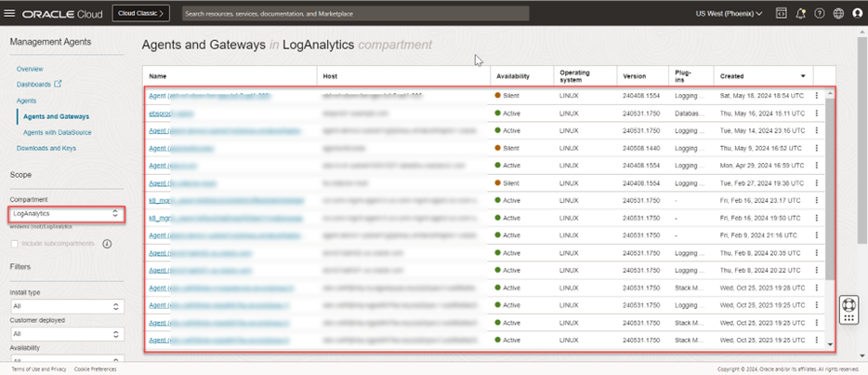Open the hamburger navigation menu
Screen dimensions: 868x375
click(x=9, y=14)
